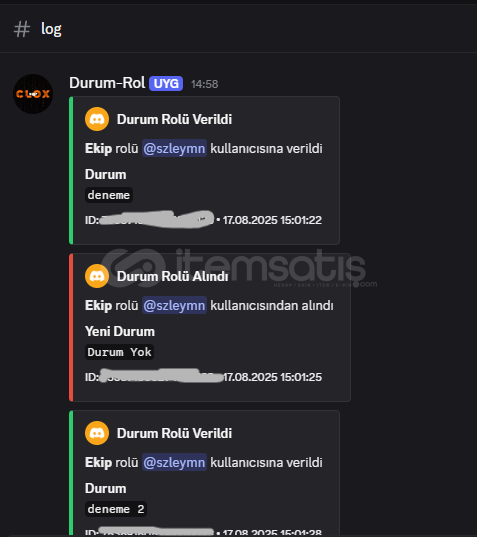The height and width of the screenshot is (537, 477).
Task: Click the first Durum Rolü Verildi title
Action: tap(174, 119)
